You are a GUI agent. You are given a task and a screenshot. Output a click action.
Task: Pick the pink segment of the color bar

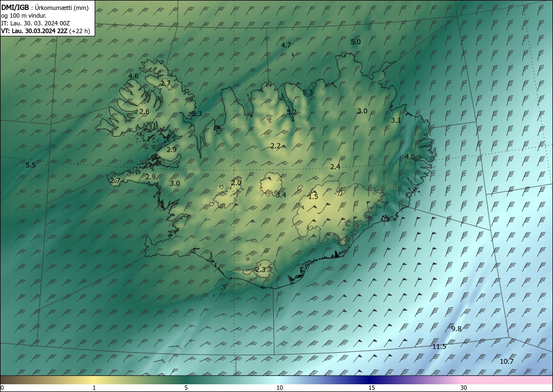click(508, 380)
